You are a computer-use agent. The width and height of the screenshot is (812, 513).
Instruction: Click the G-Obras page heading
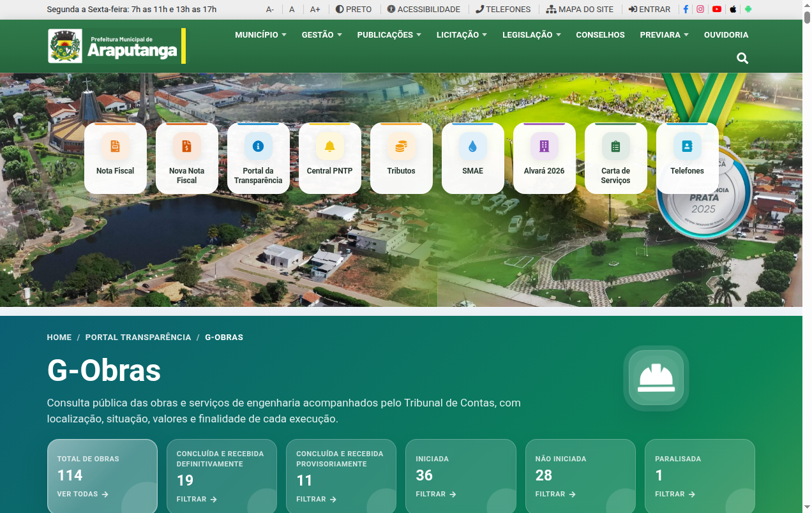(104, 370)
